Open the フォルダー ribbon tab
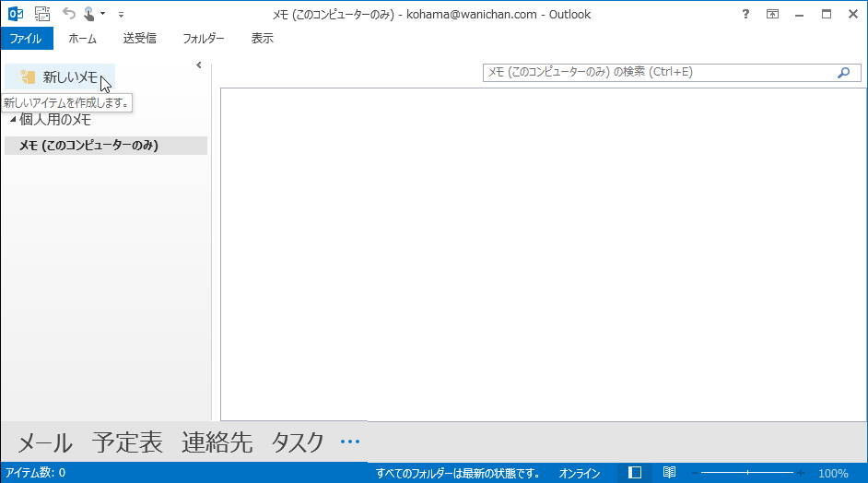The width and height of the screenshot is (868, 483). pyautogui.click(x=203, y=38)
